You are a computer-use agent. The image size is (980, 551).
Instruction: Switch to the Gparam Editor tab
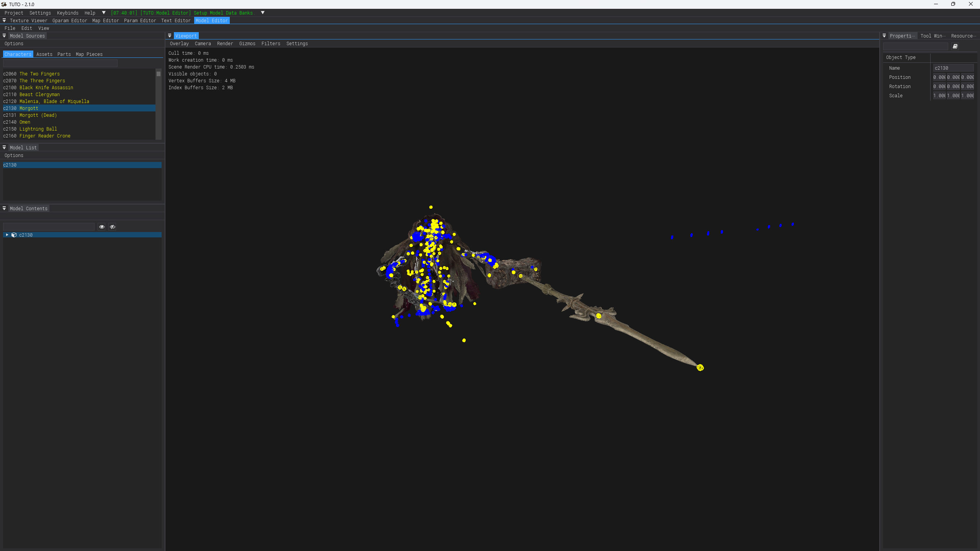tap(70, 20)
